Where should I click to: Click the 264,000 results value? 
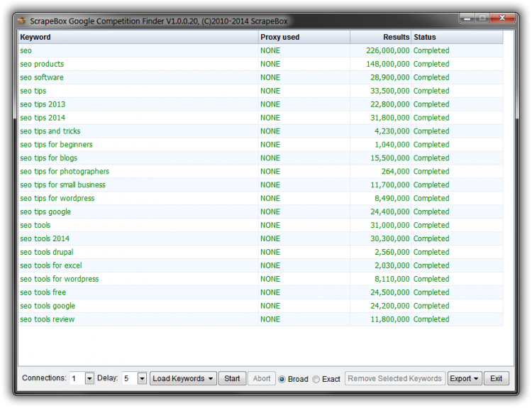coord(396,172)
